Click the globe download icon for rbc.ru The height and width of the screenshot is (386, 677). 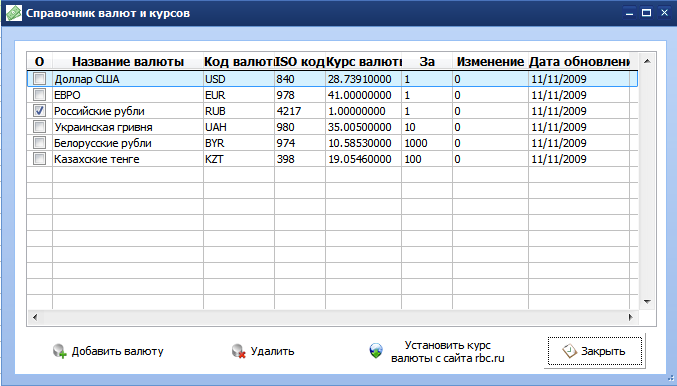coord(376,351)
